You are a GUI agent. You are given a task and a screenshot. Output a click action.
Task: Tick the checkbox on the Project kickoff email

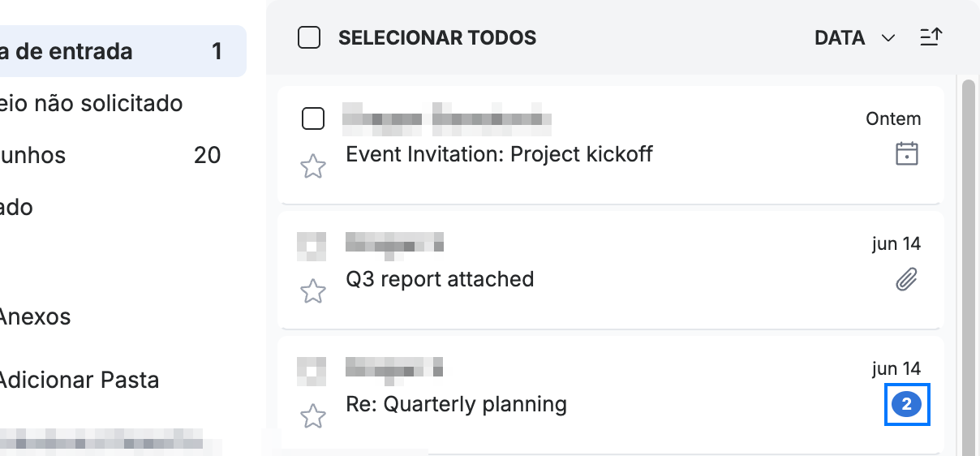(x=313, y=118)
